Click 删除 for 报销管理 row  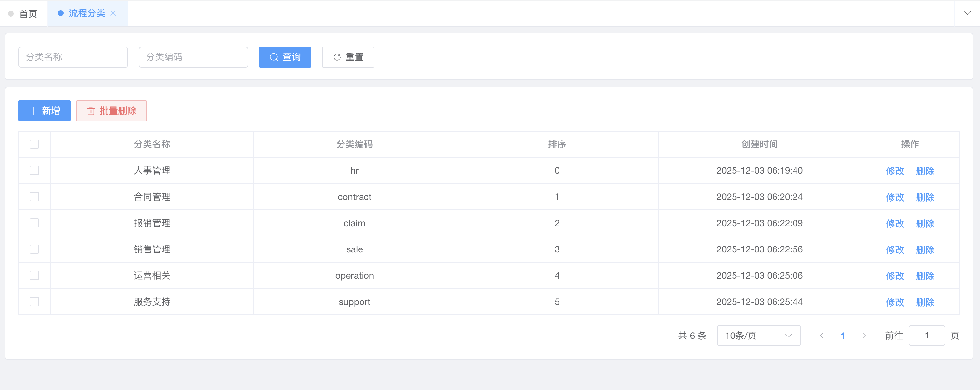click(x=925, y=224)
